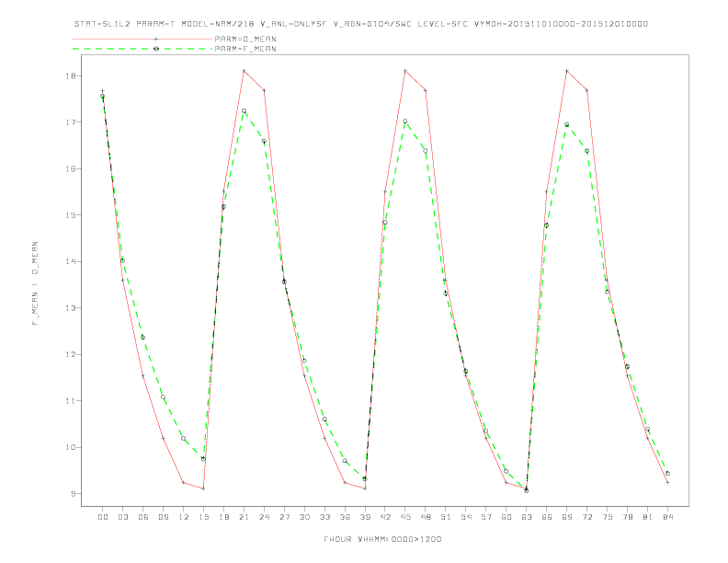Click x-axis tick label 78
The width and height of the screenshot is (728, 563).
point(627,517)
